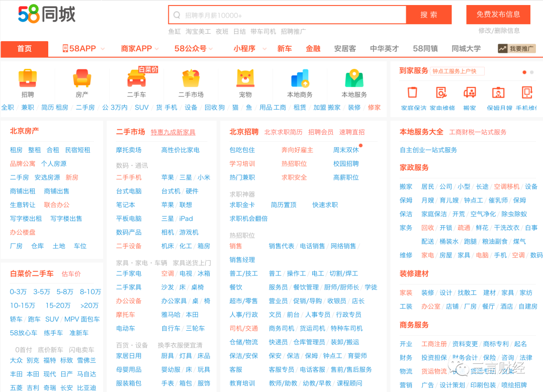Select the 家电维修 service icon
Screen dimensions: 543x392
pos(441,92)
